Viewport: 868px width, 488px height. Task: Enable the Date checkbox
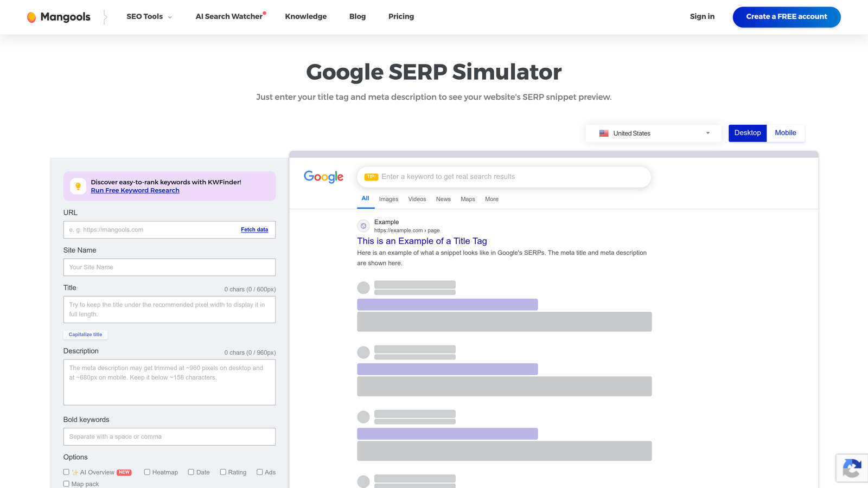pyautogui.click(x=191, y=472)
